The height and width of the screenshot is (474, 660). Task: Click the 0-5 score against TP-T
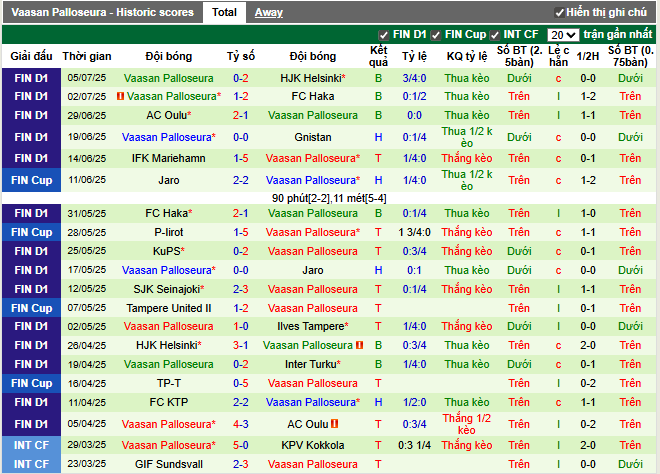[x=241, y=383]
